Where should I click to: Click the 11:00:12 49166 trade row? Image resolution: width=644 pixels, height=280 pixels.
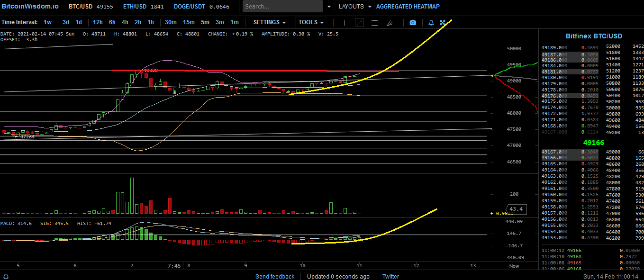(591, 251)
